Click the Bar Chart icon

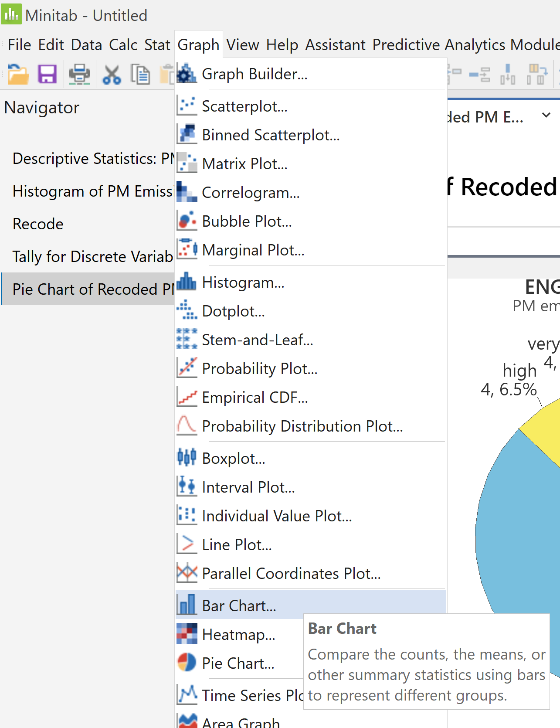click(187, 606)
